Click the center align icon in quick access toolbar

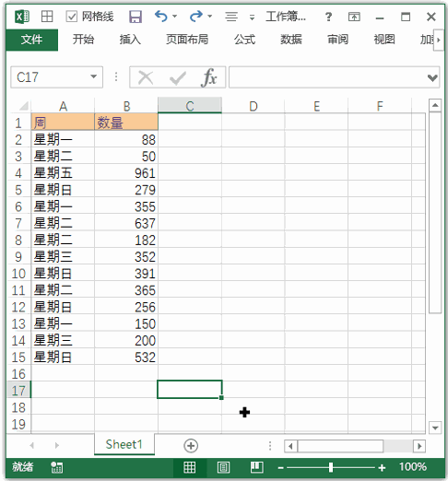click(231, 17)
